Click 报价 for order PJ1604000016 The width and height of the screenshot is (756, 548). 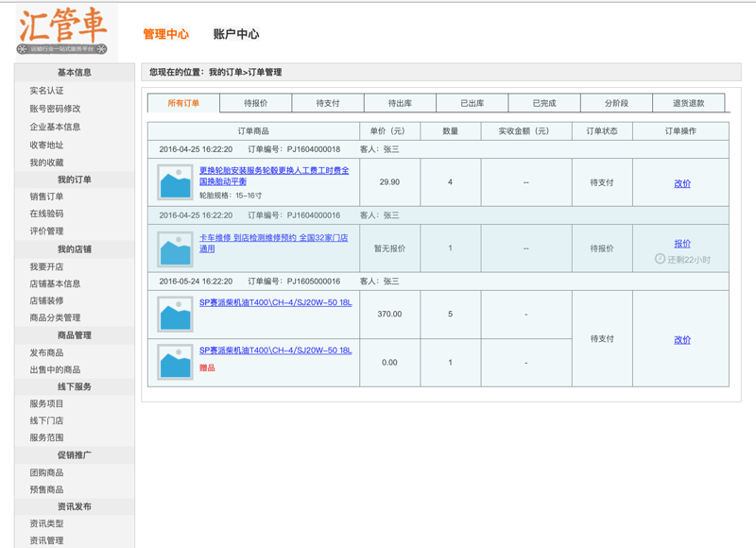tap(682, 244)
